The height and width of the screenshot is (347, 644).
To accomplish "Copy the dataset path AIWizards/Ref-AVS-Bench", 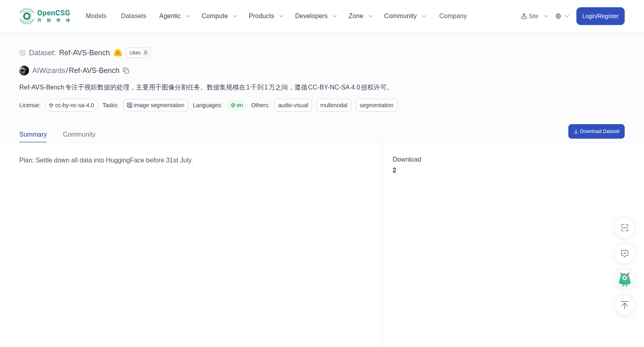I will pos(126,71).
